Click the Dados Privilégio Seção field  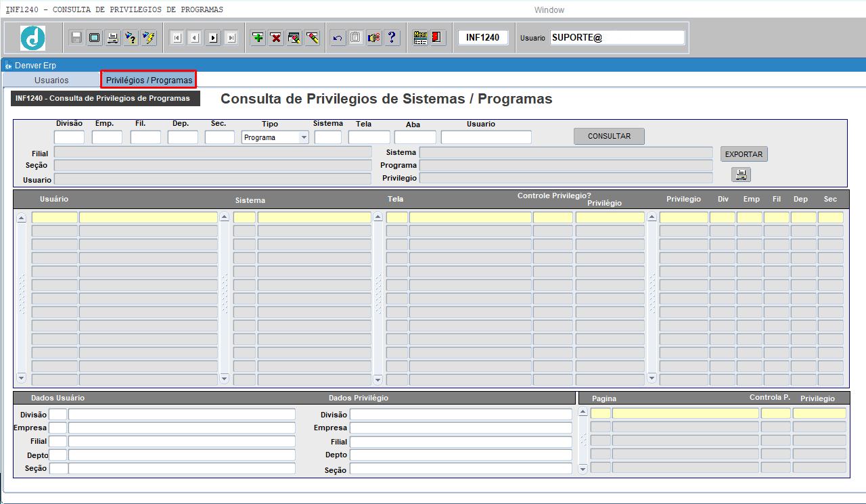tap(461, 468)
